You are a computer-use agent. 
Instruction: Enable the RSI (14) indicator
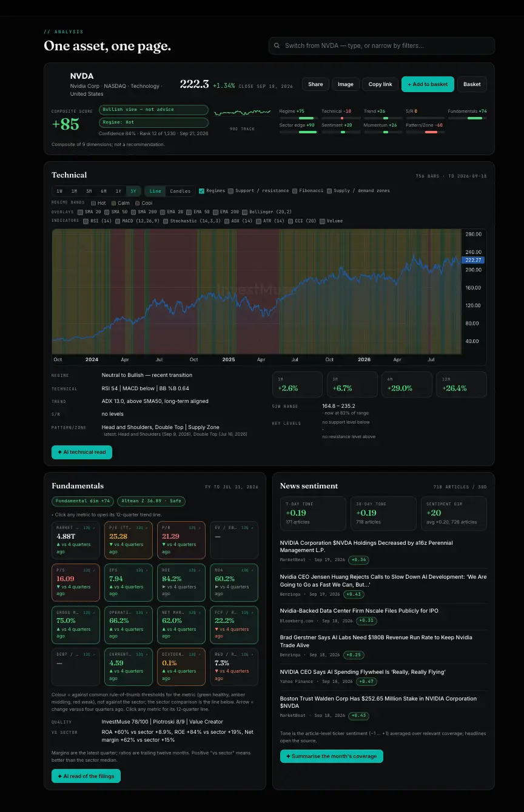(x=86, y=221)
